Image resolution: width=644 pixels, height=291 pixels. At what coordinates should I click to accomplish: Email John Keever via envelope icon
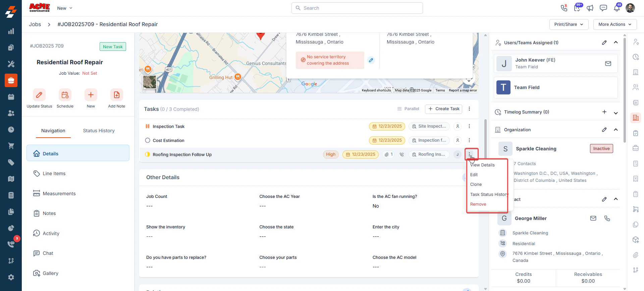608,63
